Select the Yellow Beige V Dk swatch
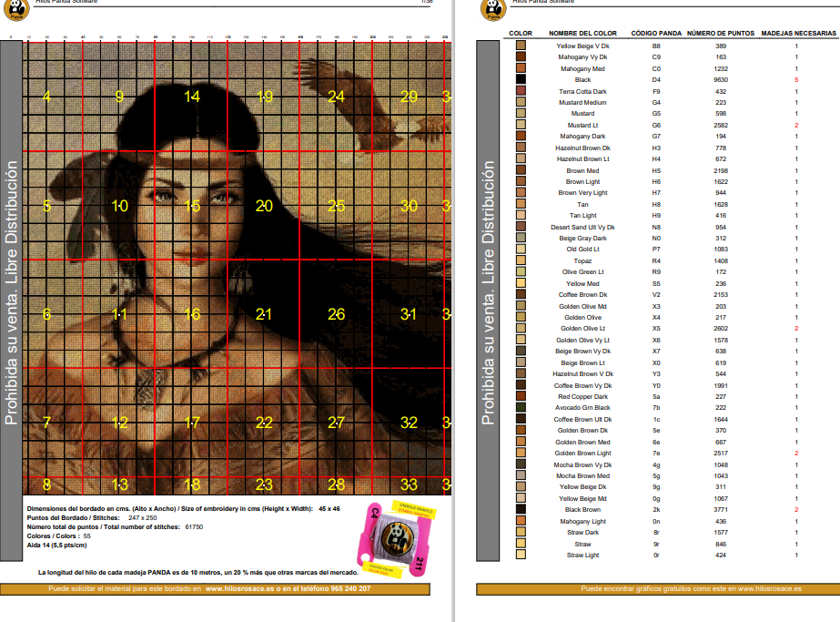Screen dimensions: 840x622 tap(521, 46)
